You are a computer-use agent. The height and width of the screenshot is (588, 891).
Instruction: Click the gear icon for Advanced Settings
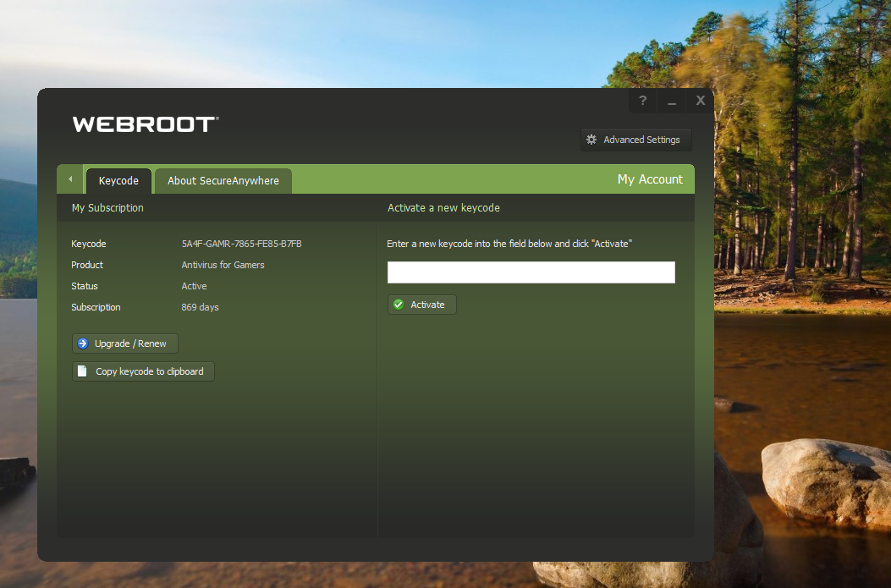(x=591, y=140)
